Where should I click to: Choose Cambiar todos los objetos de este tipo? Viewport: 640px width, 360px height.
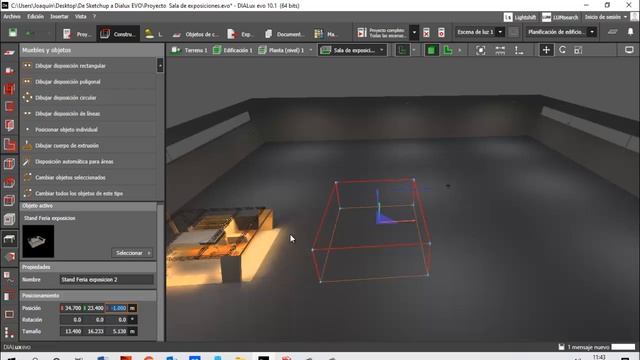click(88, 193)
